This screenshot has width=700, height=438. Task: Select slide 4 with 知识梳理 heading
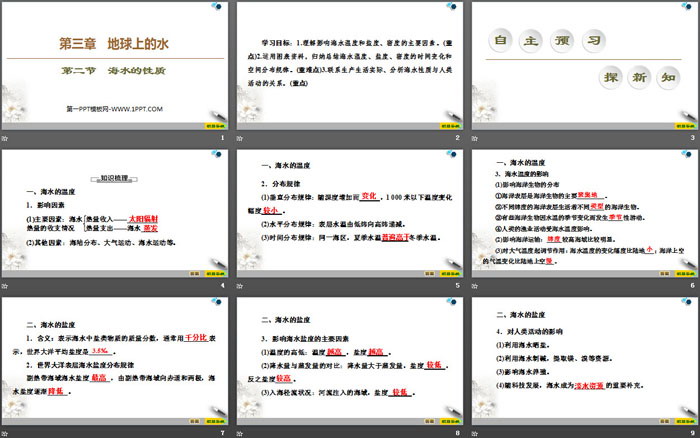coord(115,213)
